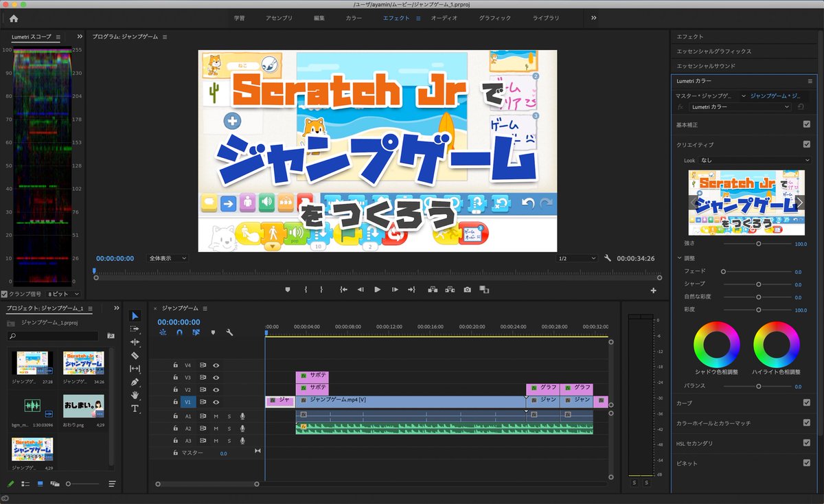Toggle insert sequences as nests icon
Screen dimensions: 824x504
click(x=163, y=332)
